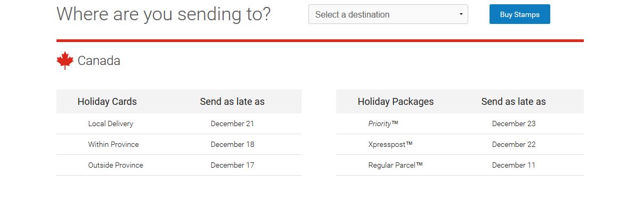This screenshot has width=644, height=198.
Task: Select the Canada section heading
Action: tap(99, 61)
